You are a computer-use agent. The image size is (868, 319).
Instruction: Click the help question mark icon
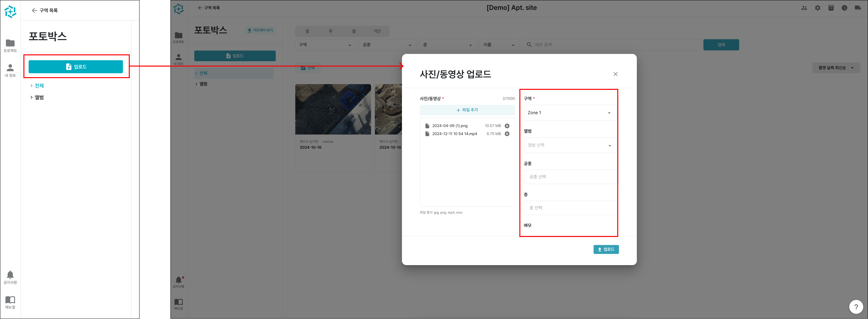point(856,307)
